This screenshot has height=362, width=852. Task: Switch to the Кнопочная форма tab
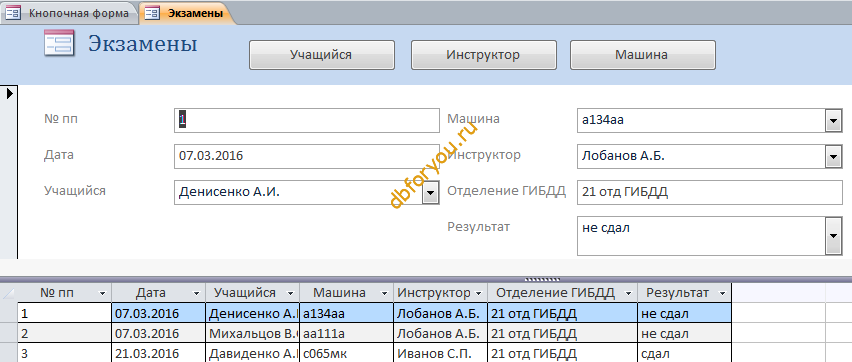coord(69,13)
